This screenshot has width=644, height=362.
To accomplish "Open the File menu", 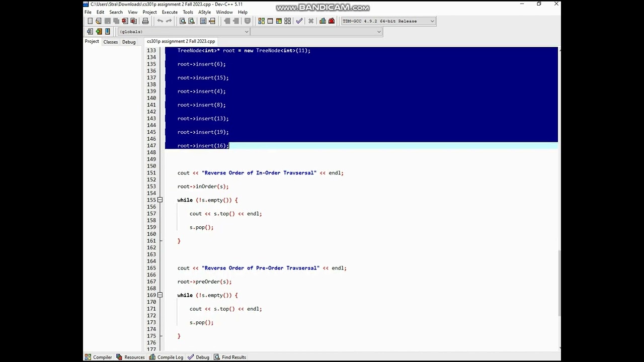I will (88, 12).
